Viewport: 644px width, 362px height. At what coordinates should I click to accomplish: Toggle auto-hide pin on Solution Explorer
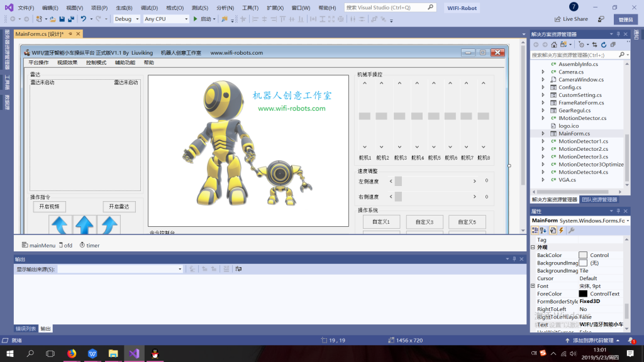618,34
